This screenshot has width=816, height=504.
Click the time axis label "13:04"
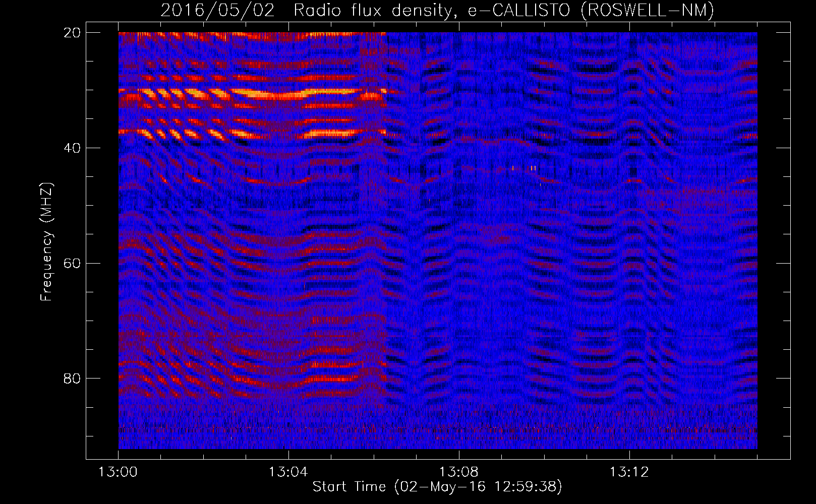point(288,472)
